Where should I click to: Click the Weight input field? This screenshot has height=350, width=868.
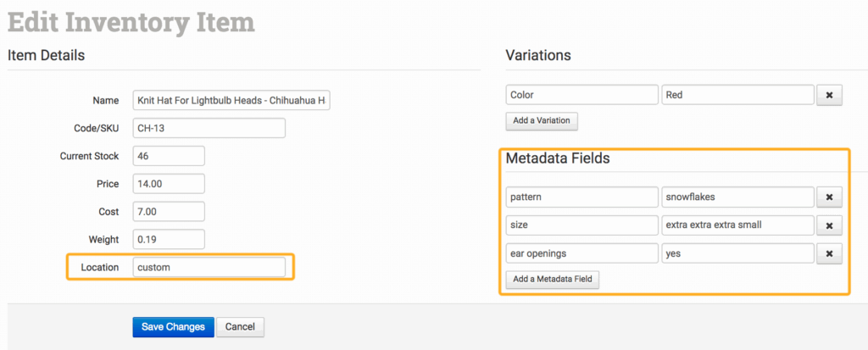[169, 239]
